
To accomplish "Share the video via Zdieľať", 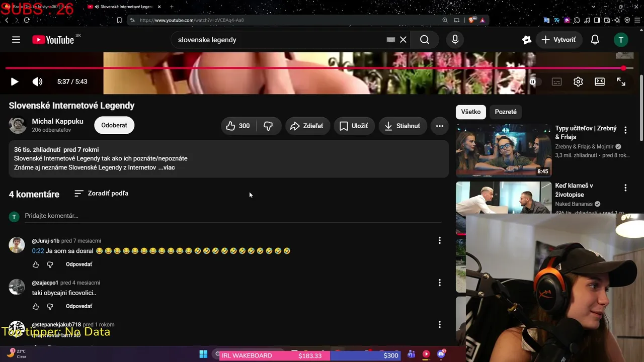I will [x=307, y=126].
